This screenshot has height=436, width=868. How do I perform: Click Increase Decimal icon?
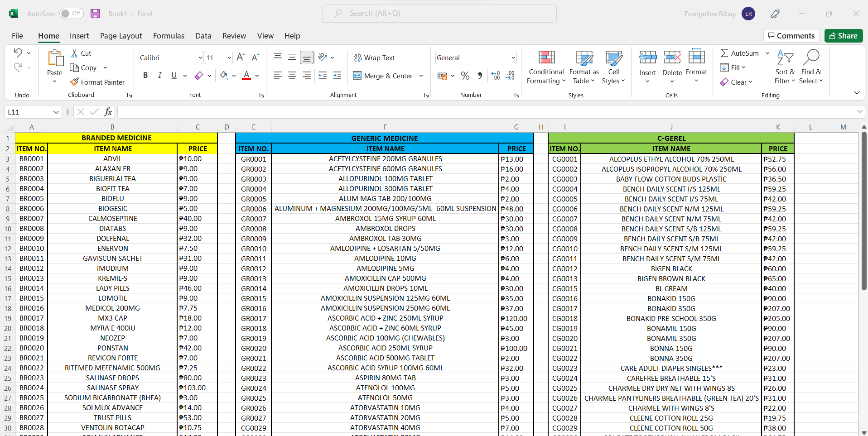496,76
